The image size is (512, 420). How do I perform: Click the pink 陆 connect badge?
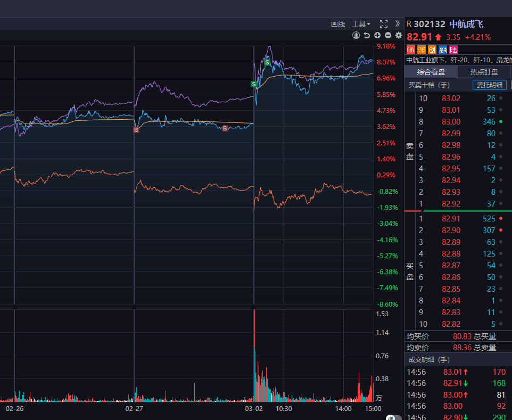click(453, 50)
